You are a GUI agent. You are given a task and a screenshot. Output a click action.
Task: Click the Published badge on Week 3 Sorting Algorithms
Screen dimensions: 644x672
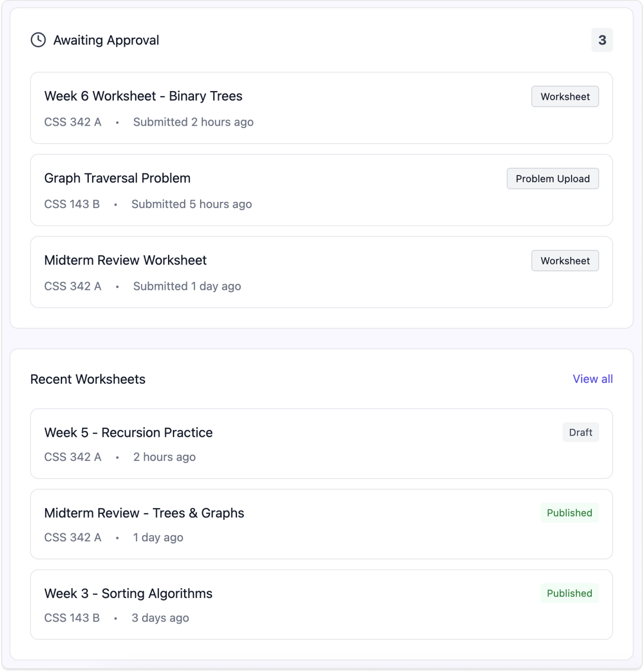pyautogui.click(x=570, y=593)
